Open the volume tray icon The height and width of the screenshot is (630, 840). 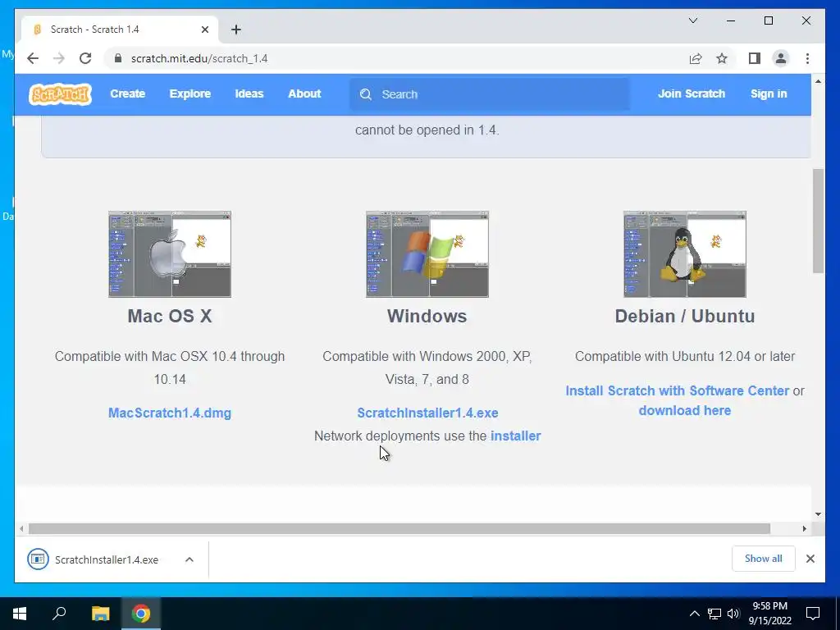pos(733,614)
